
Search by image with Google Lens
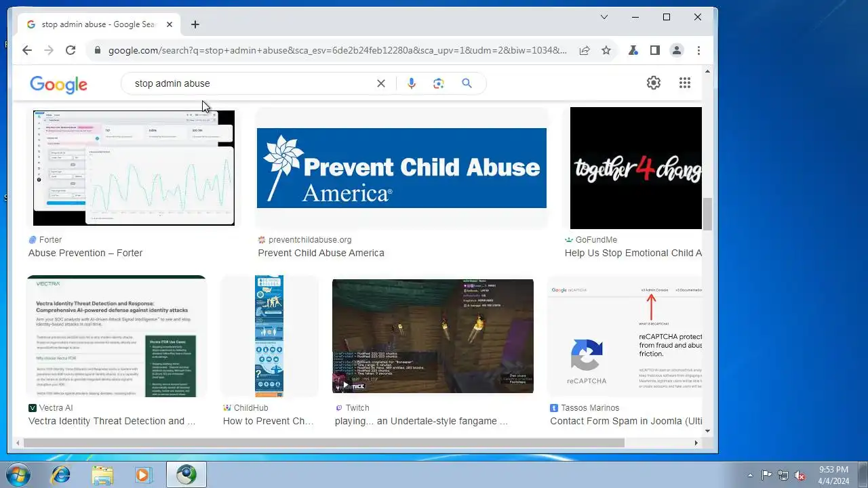tap(439, 83)
